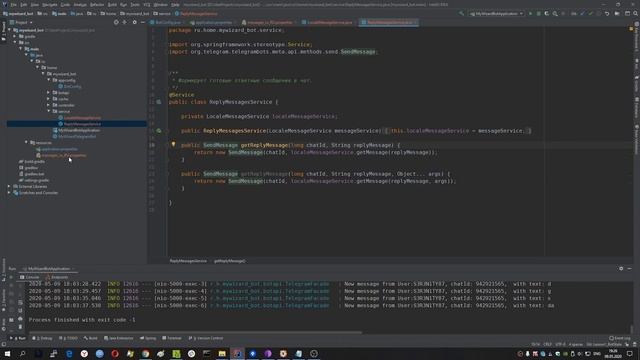Hide the Project panel with minus icon
The height and width of the screenshot is (360, 640).
click(x=142, y=22)
